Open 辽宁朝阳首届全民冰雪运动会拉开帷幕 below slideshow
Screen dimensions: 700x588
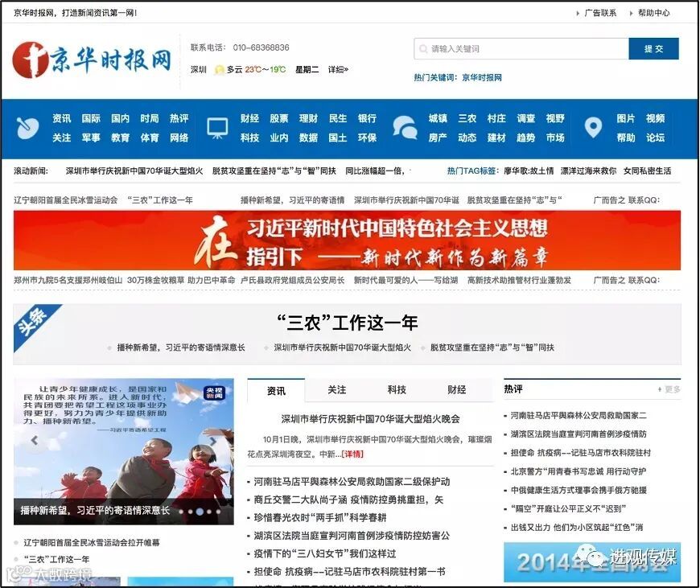click(92, 542)
